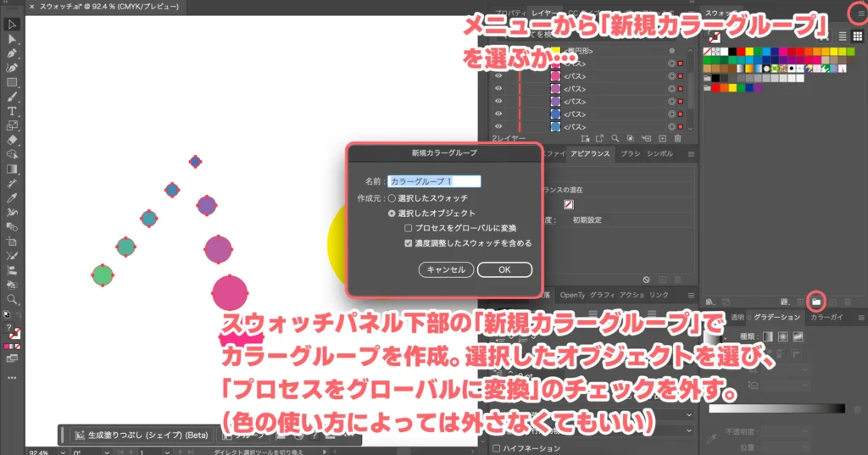Switch Swatches panel to list view
The image size is (868, 455).
[x=843, y=36]
